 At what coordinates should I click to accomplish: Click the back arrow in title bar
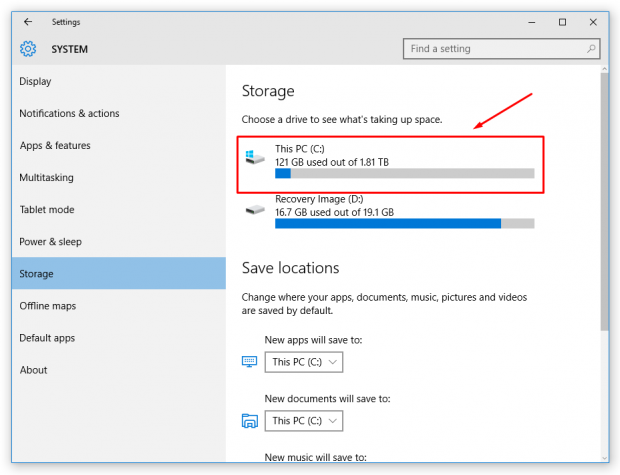pos(28,22)
